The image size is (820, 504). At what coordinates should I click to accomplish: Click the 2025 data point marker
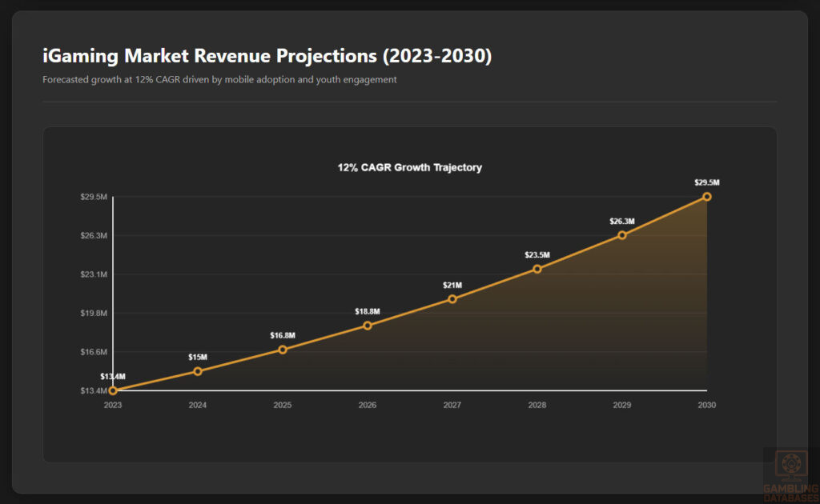(x=283, y=349)
